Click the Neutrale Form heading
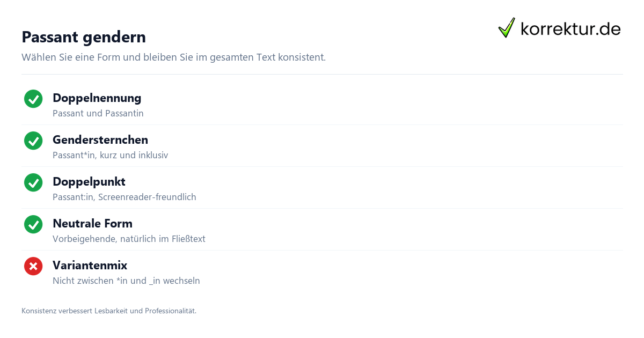Screen dimensions: 644x338 tap(92, 223)
